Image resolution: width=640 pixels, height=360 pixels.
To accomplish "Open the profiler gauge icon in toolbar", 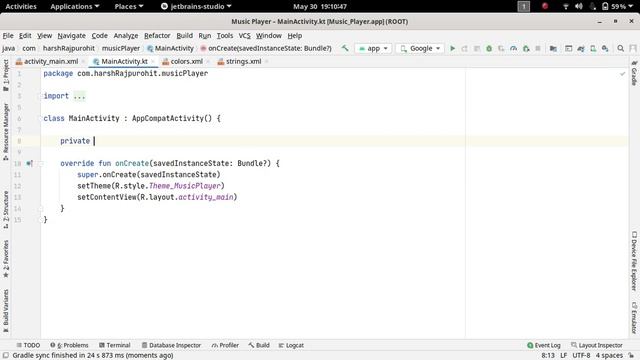I will (513, 48).
